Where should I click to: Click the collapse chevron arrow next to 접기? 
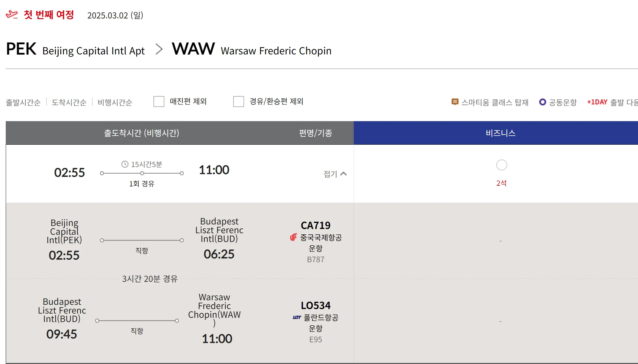pos(343,174)
